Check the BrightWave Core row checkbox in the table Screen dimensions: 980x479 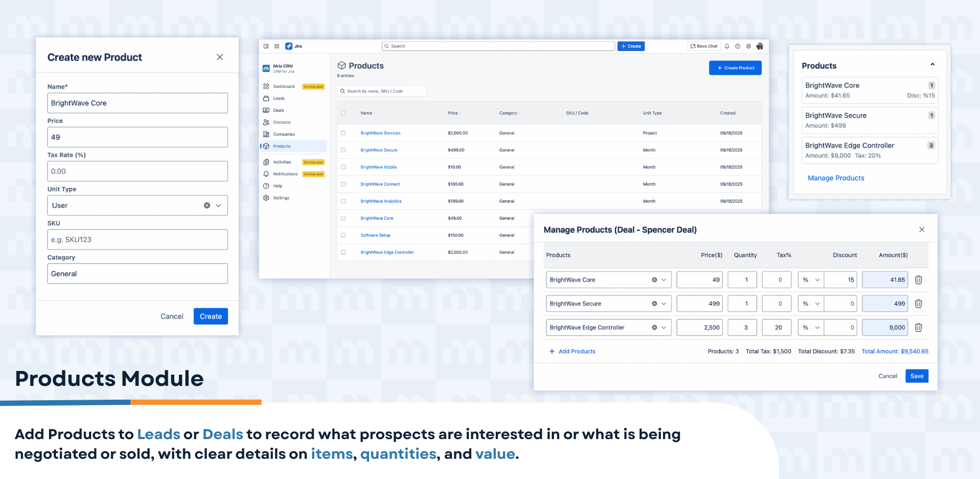point(344,218)
